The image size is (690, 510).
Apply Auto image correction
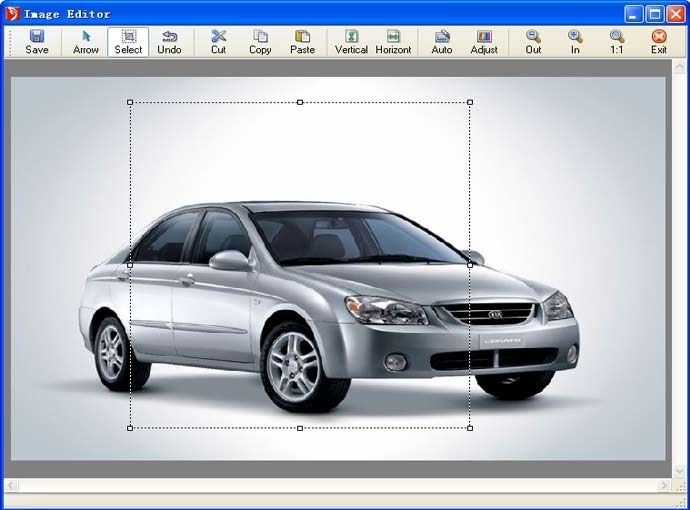[442, 42]
